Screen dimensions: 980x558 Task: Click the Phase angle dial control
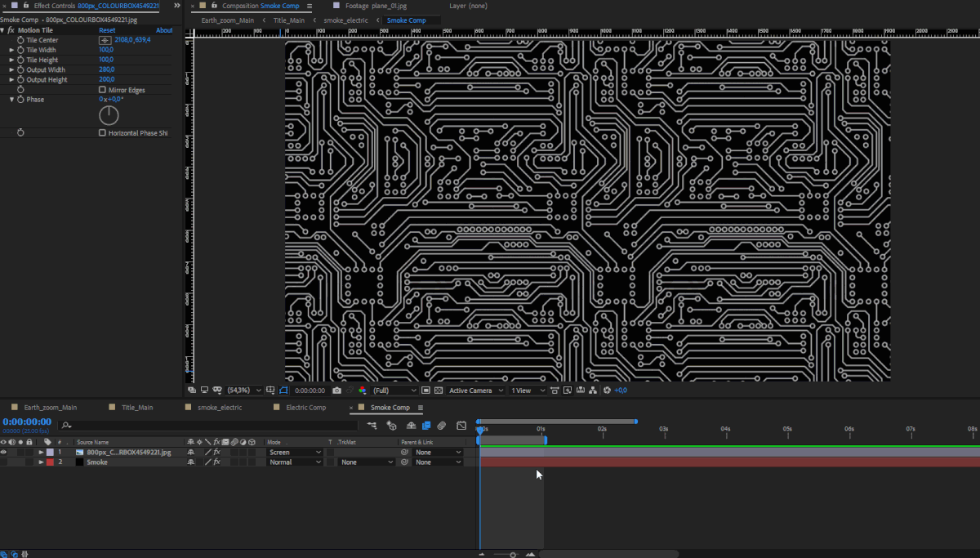(x=109, y=115)
